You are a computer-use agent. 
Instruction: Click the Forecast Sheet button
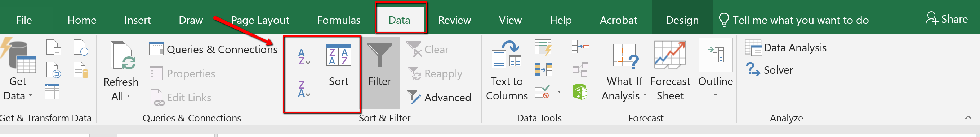point(670,70)
